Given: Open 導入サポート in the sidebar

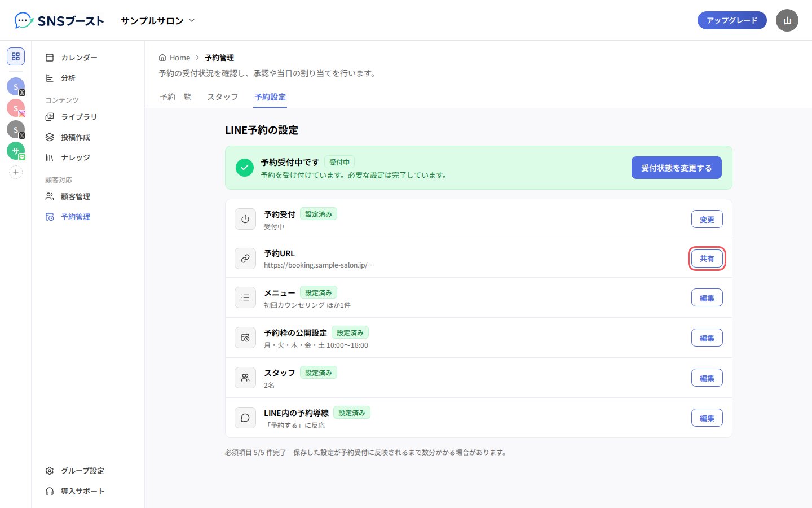Looking at the screenshot, I should [88, 491].
